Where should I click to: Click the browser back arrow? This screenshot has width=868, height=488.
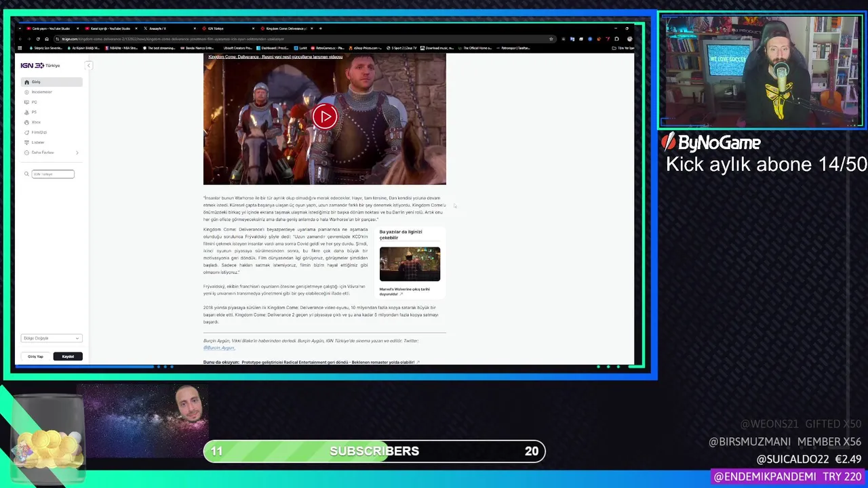(x=20, y=39)
